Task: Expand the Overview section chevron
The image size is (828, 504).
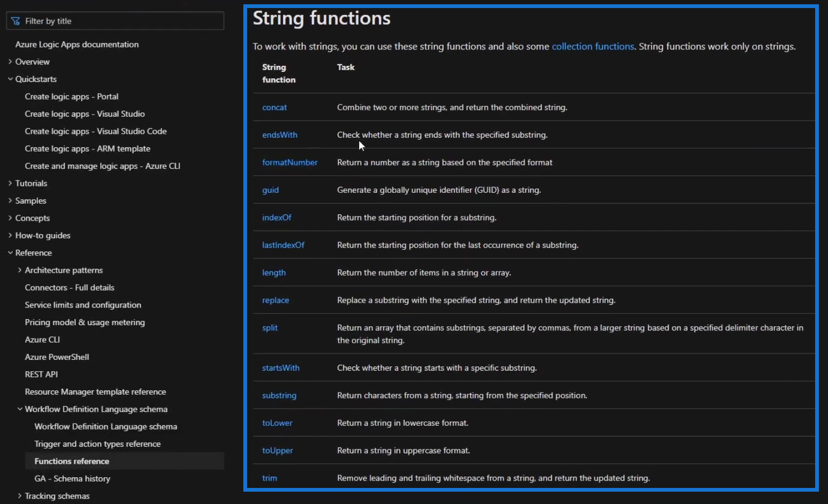Action: point(10,62)
